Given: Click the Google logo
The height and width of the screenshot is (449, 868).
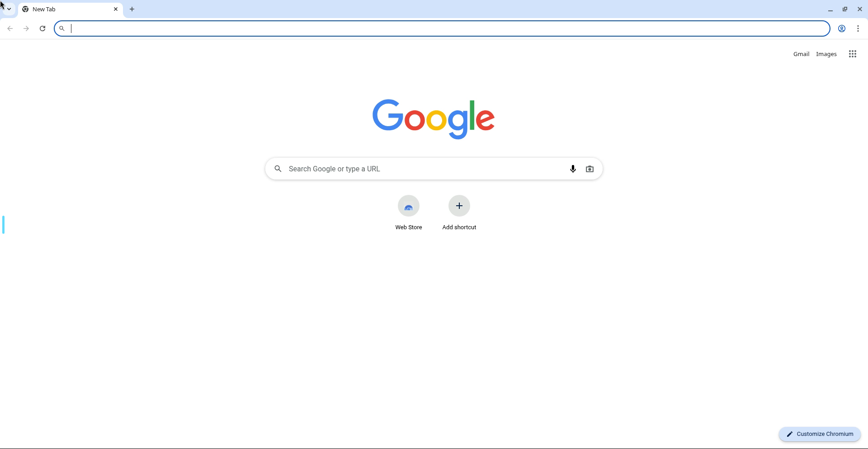Looking at the screenshot, I should pyautogui.click(x=434, y=119).
